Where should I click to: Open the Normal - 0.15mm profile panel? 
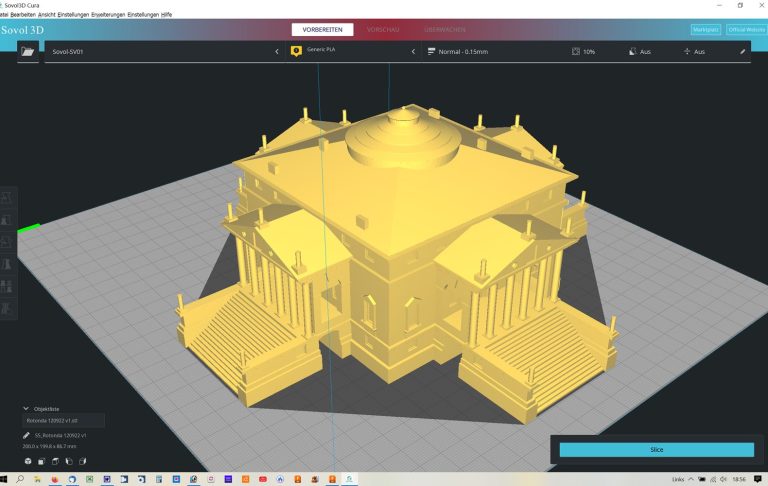click(x=490, y=51)
